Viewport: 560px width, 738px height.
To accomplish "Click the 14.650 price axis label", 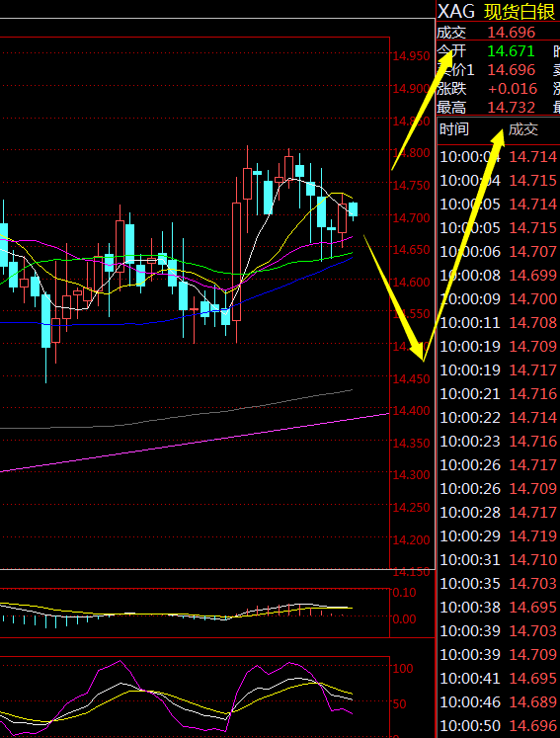I will pos(411,249).
